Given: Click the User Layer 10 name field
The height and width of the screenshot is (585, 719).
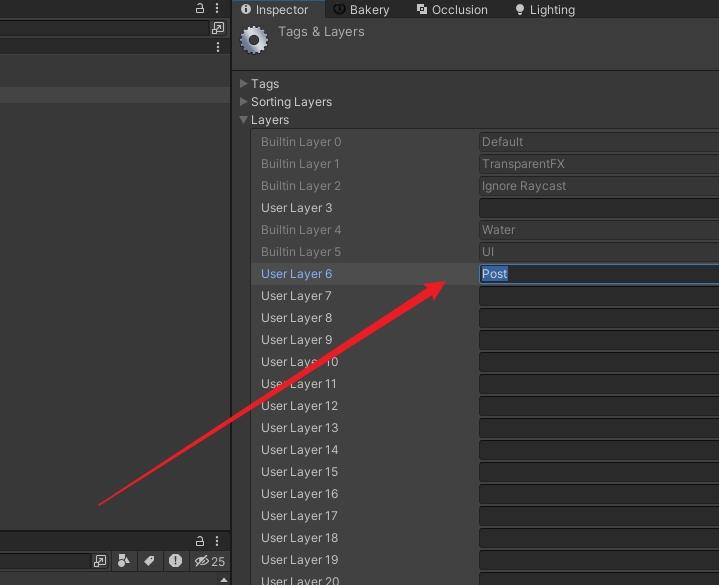Looking at the screenshot, I should 599,362.
